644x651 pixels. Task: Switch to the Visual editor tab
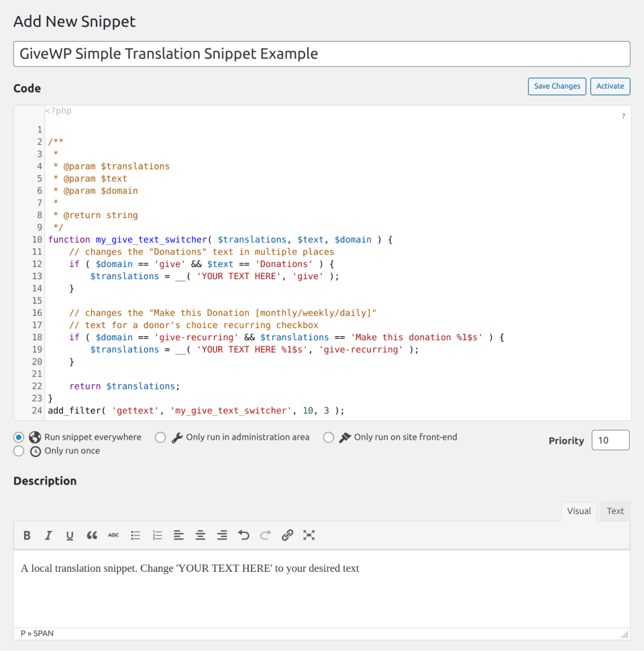579,511
